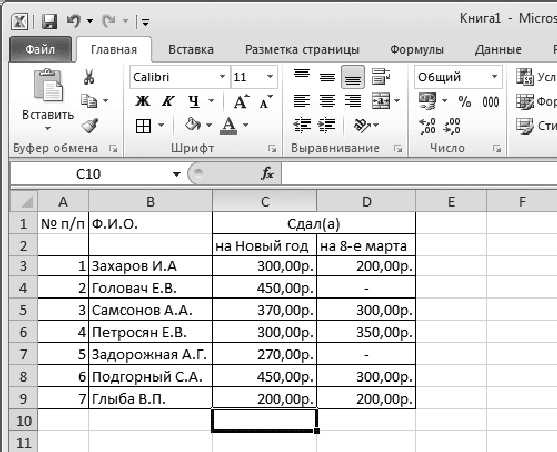
Task: Open the underline style dropdown arrow
Action: (211, 101)
